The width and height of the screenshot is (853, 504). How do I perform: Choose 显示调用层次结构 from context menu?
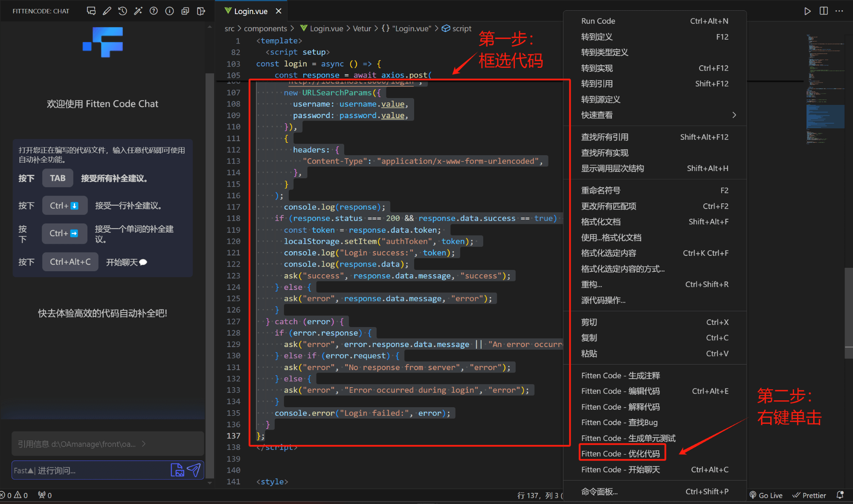click(x=655, y=168)
